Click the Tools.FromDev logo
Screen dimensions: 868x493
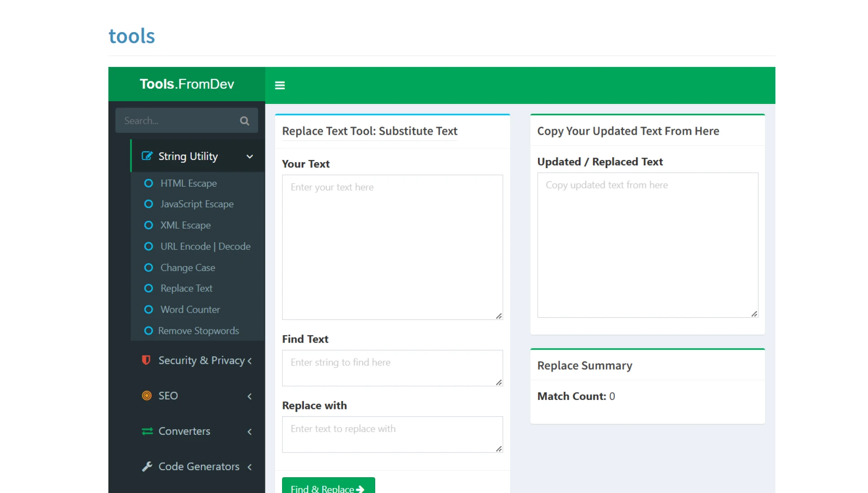(186, 84)
